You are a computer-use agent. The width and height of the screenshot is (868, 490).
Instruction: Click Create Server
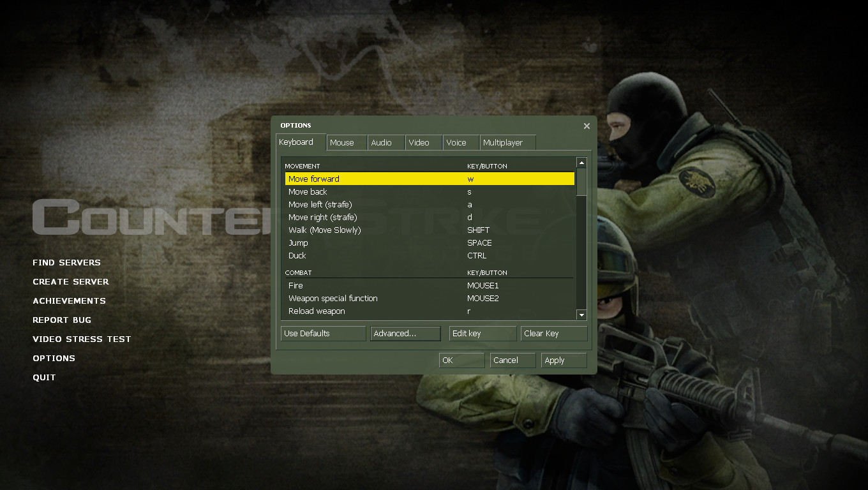click(70, 281)
